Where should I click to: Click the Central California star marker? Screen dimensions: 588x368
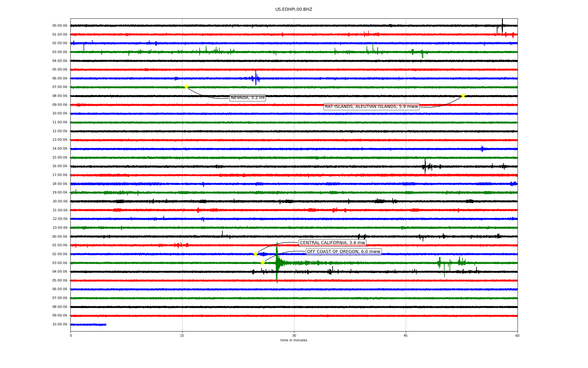(x=255, y=254)
